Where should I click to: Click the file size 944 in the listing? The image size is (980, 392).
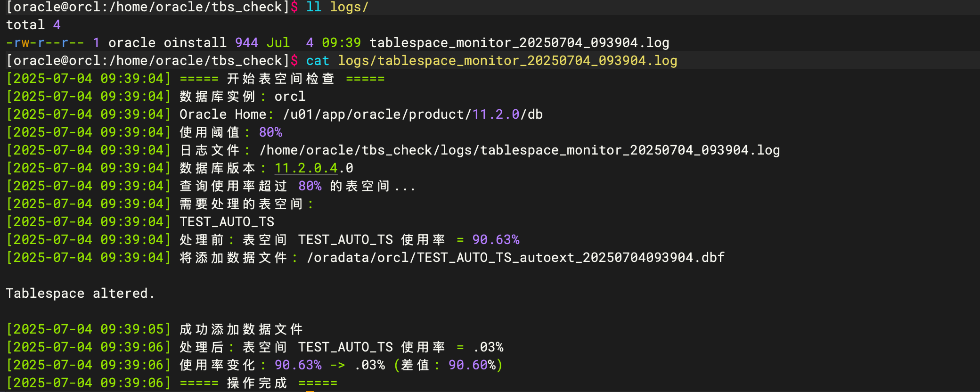(246, 43)
